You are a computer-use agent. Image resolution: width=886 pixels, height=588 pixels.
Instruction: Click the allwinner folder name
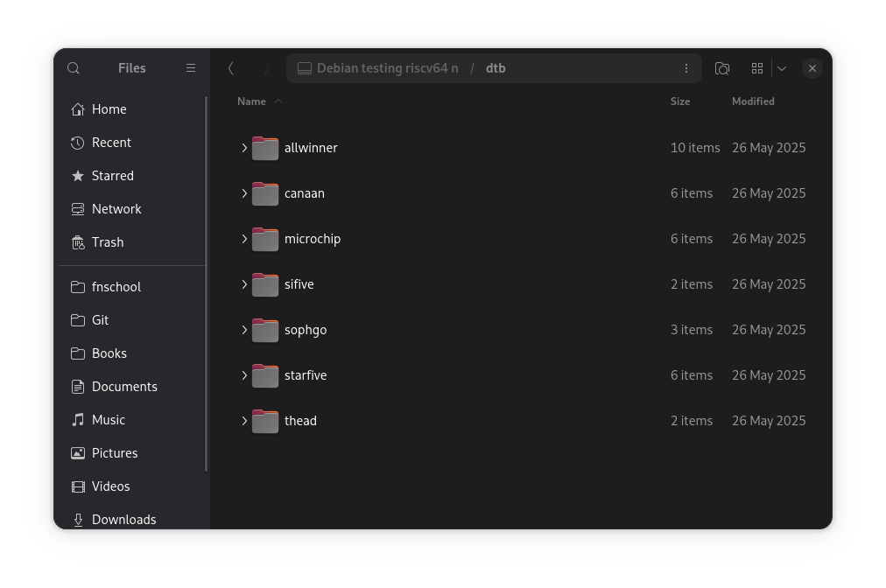click(311, 148)
